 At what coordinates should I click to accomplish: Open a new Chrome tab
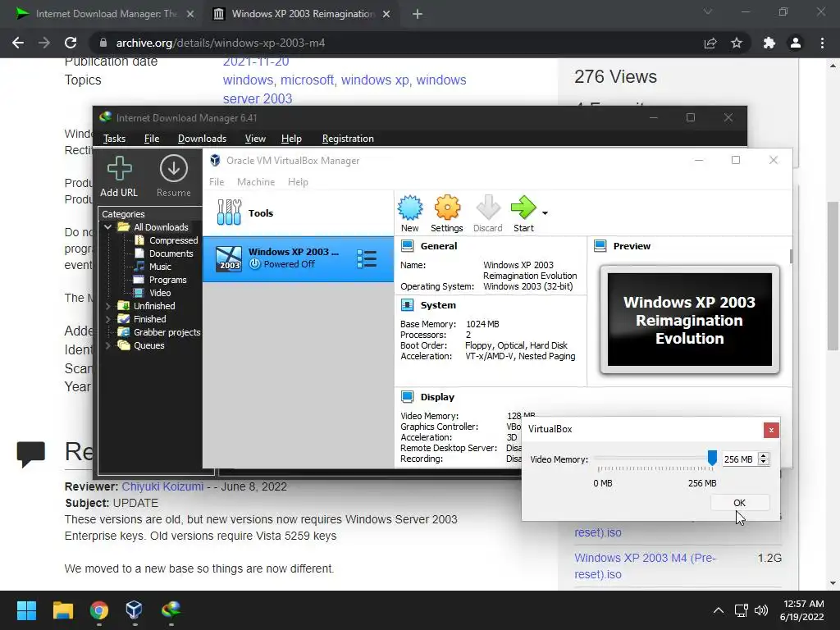(x=418, y=14)
